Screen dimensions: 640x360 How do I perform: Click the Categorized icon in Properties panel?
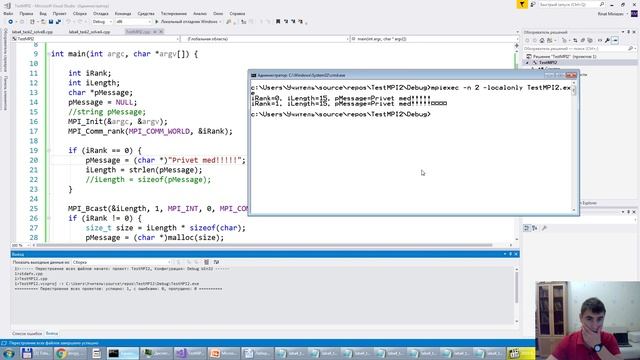[x=527, y=228]
